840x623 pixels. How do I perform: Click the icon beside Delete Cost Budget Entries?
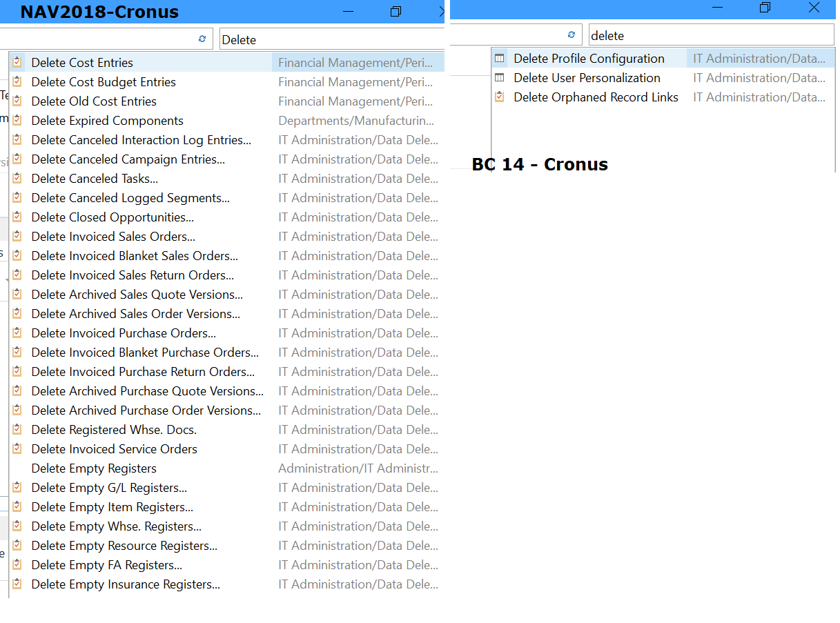tap(17, 81)
